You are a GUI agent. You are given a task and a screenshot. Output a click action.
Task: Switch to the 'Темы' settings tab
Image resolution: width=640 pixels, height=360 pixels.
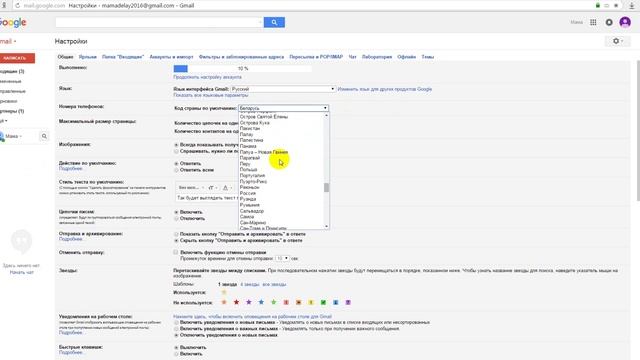tap(427, 57)
